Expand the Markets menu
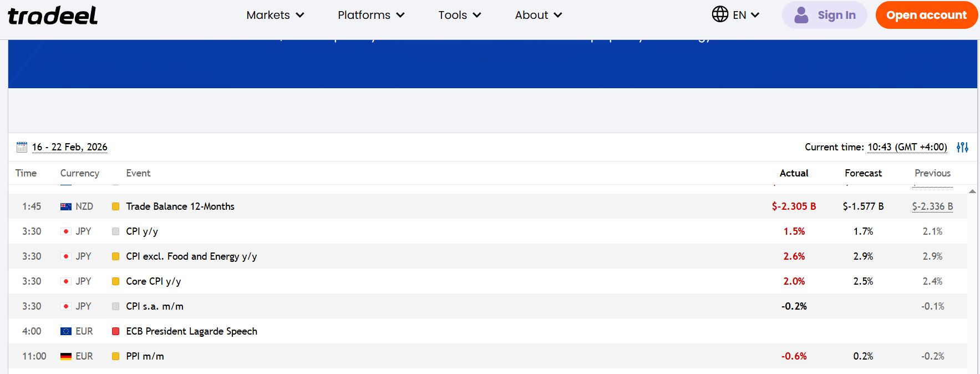The width and height of the screenshot is (980, 374). [275, 15]
